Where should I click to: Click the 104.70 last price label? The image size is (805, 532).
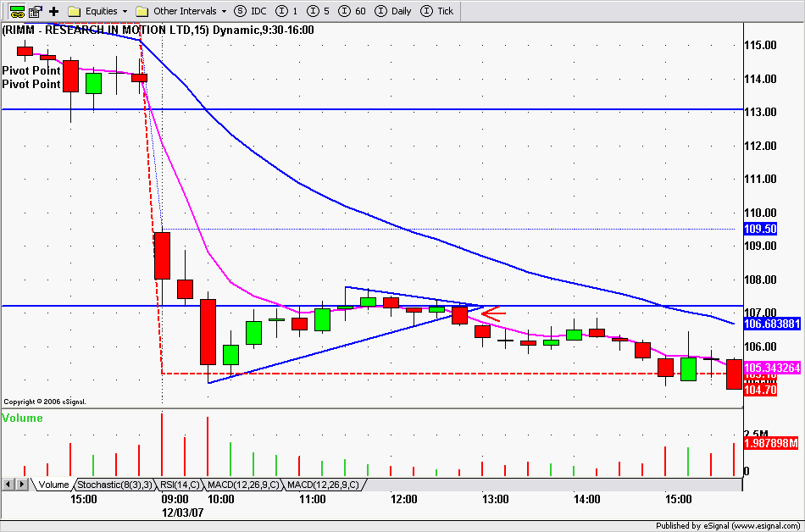pyautogui.click(x=760, y=390)
